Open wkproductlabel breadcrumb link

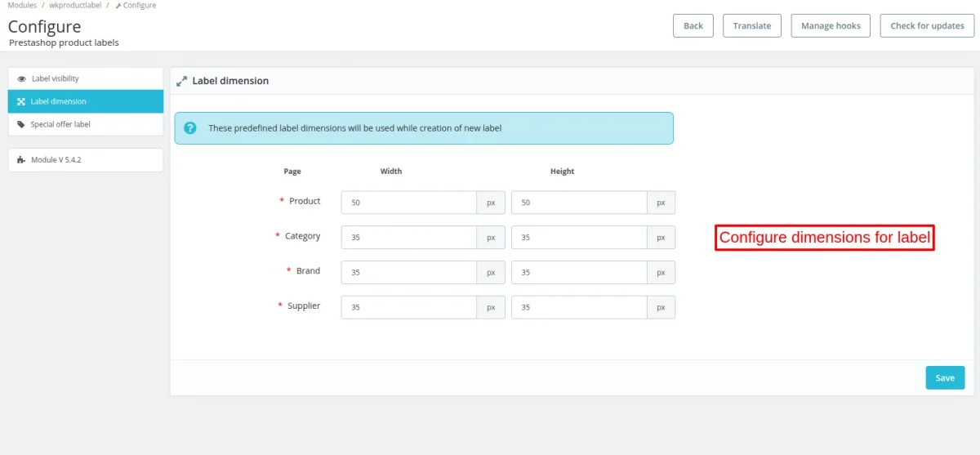pyautogui.click(x=75, y=5)
